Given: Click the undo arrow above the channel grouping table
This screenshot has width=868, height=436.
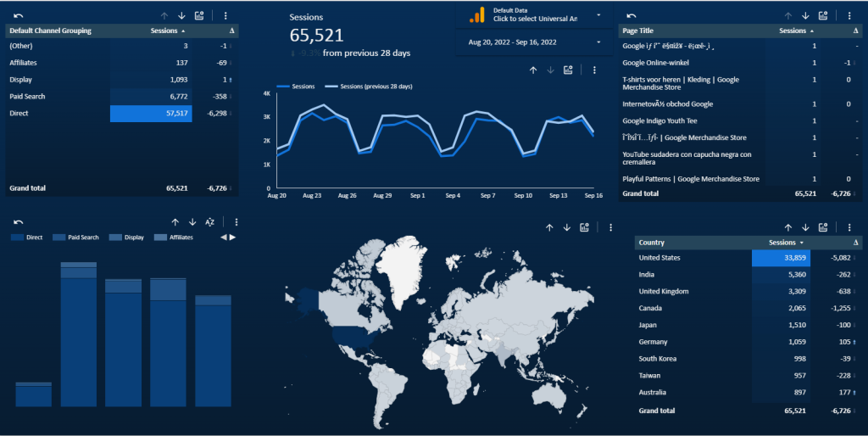Looking at the screenshot, I should (19, 15).
